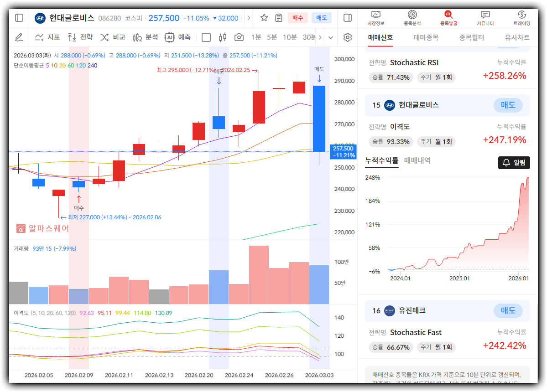547x392 pixels.
Task: Click the red 매수 buy button
Action: click(297, 18)
